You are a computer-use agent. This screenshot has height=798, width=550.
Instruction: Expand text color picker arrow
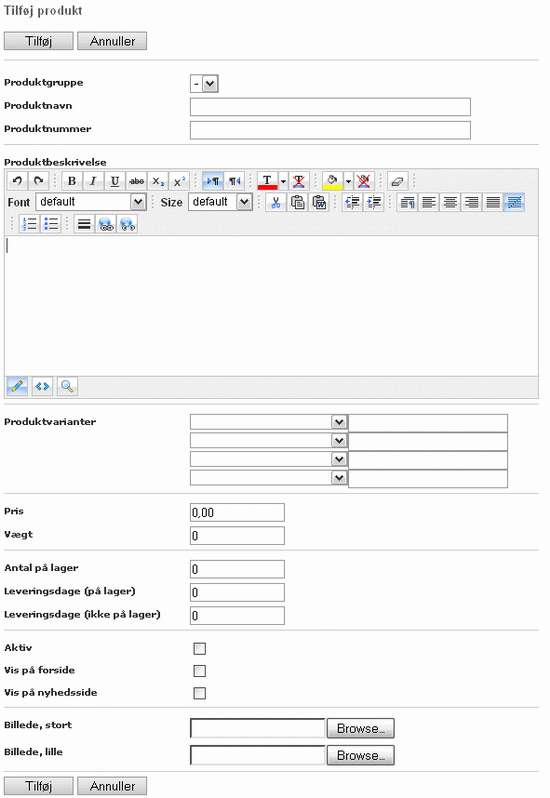283,181
